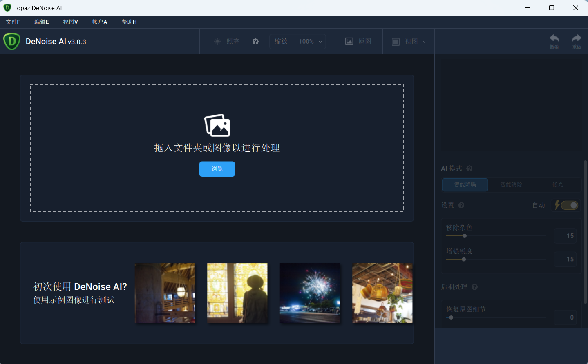Click the text 拖入文件夹或图像以进行处理

click(x=217, y=148)
